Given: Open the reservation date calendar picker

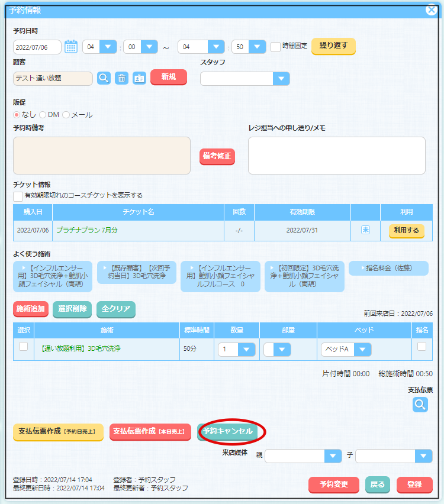Looking at the screenshot, I should click(71, 47).
